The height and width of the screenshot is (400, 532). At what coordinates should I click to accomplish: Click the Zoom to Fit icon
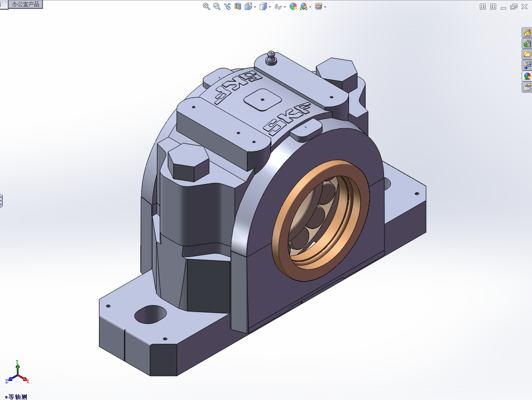206,6
